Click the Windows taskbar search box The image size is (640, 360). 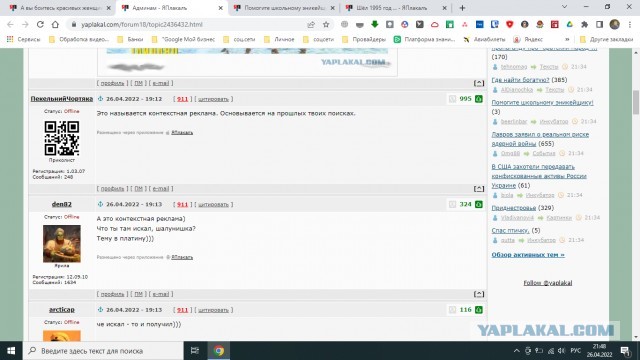pos(103,351)
